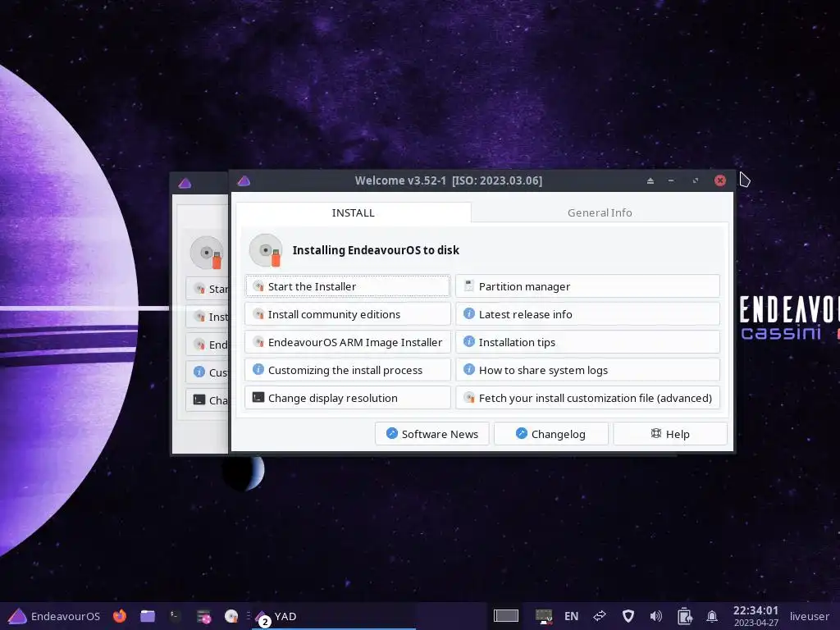The image size is (840, 630).
Task: Click the display/monitor tray icon
Action: point(544,616)
